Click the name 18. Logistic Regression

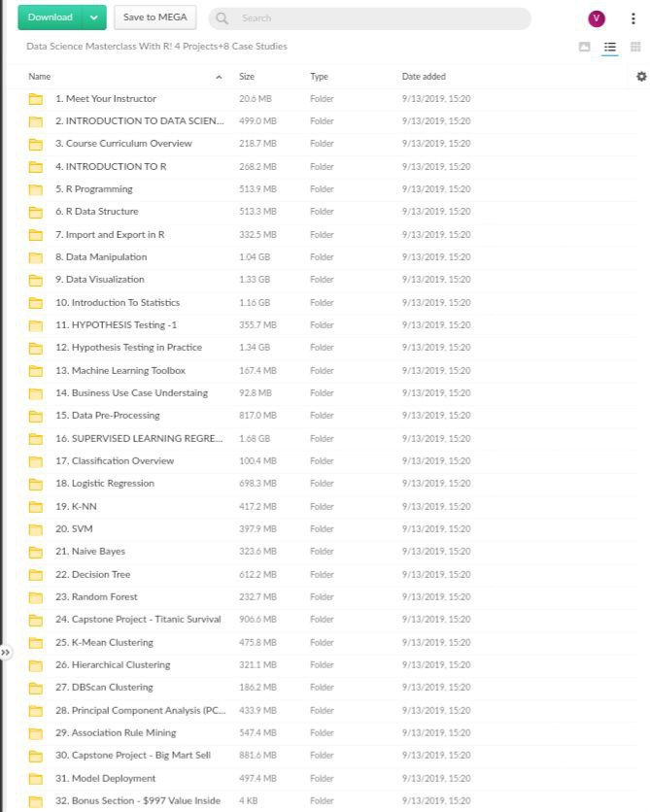click(105, 483)
